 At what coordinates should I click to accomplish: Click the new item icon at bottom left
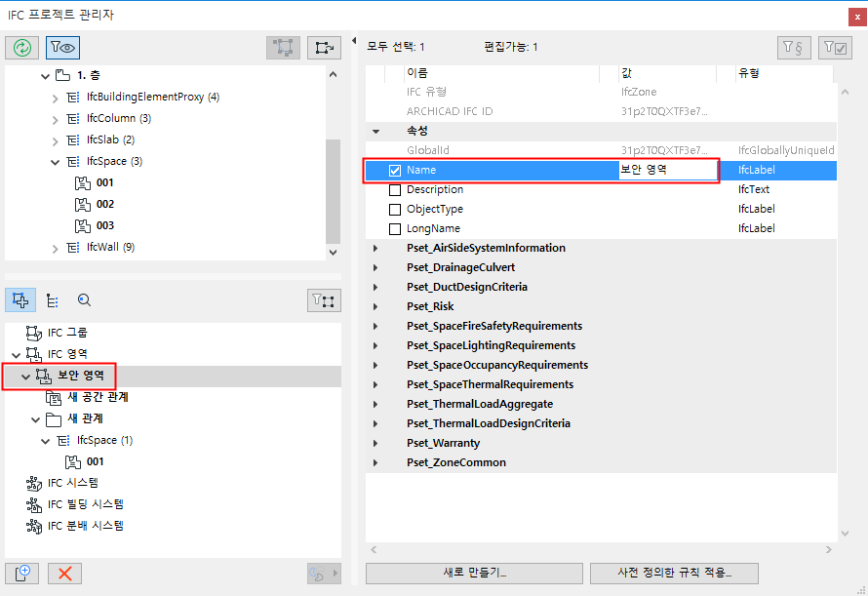[x=21, y=574]
